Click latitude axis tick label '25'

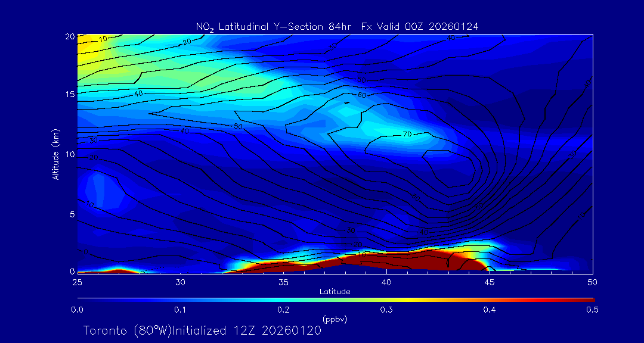pyautogui.click(x=77, y=282)
